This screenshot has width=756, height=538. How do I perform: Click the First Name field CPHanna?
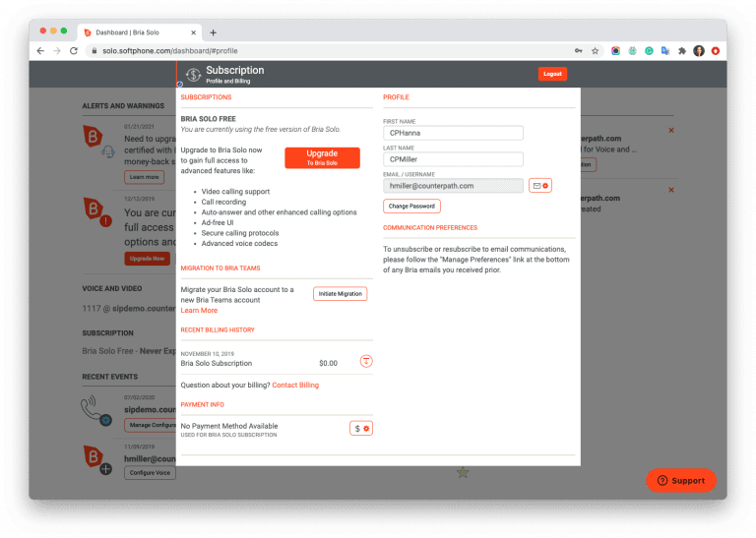(453, 133)
